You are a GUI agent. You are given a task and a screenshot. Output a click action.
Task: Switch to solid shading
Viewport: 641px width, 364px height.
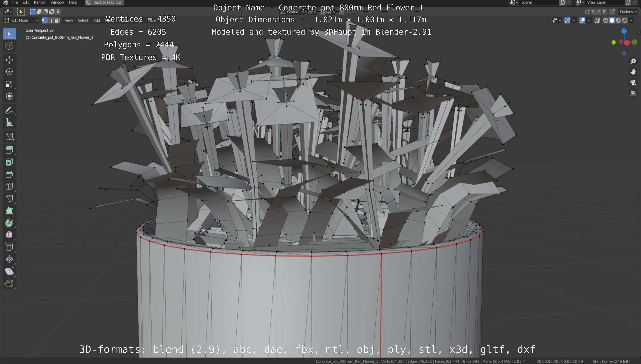tap(612, 21)
